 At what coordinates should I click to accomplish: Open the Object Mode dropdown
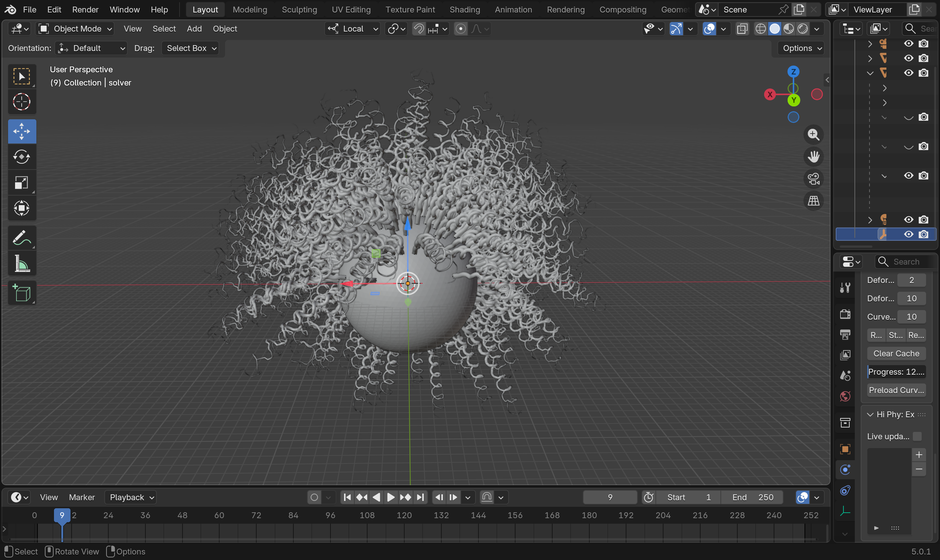click(x=75, y=29)
